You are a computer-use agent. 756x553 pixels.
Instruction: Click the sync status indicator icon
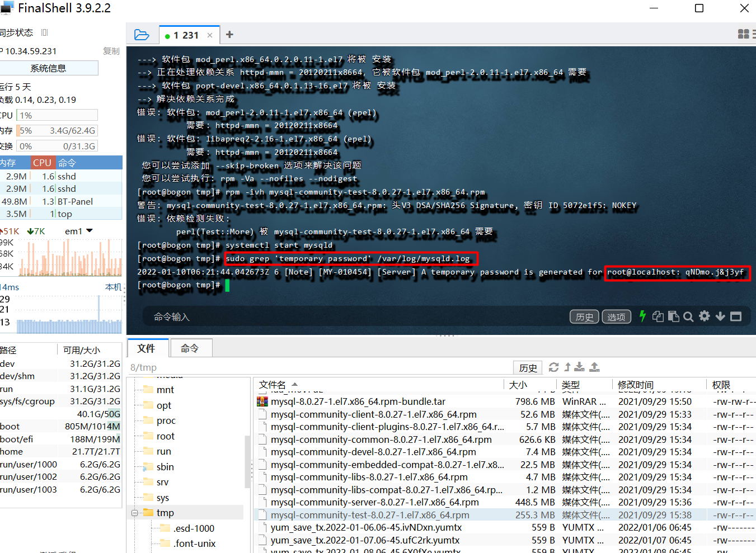click(x=45, y=32)
